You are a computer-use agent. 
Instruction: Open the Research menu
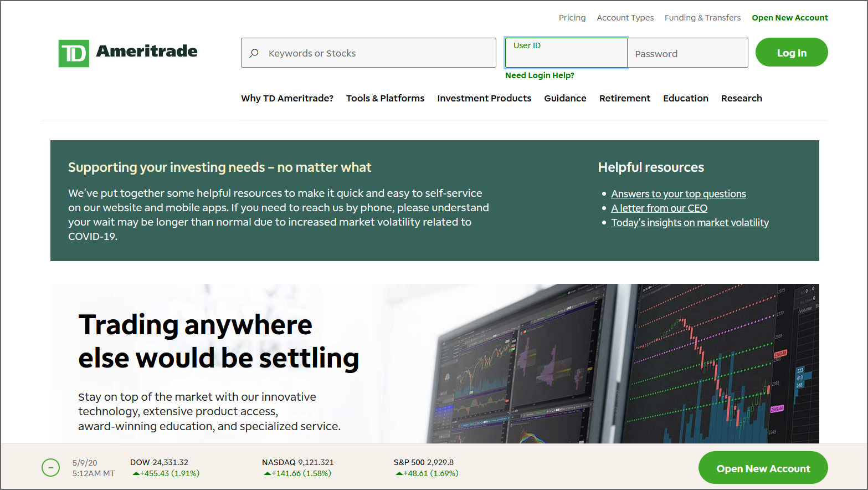tap(741, 98)
